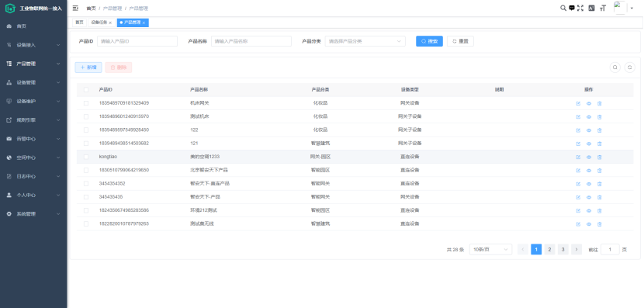Screen dimensions: 644x308
Task: Switch to the 设备任务 tab
Action: [x=99, y=22]
